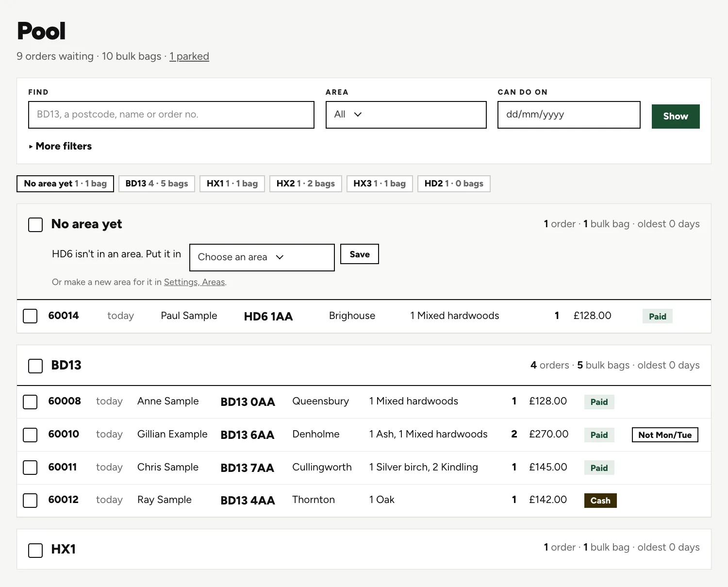Click customer name Gillian Example
The height and width of the screenshot is (587, 728).
pyautogui.click(x=172, y=434)
